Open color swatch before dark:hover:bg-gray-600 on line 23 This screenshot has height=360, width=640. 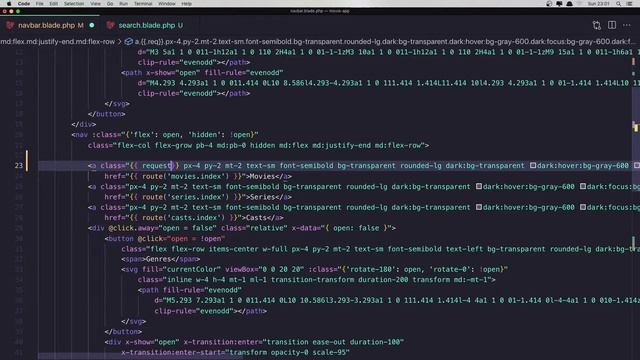[x=533, y=165]
